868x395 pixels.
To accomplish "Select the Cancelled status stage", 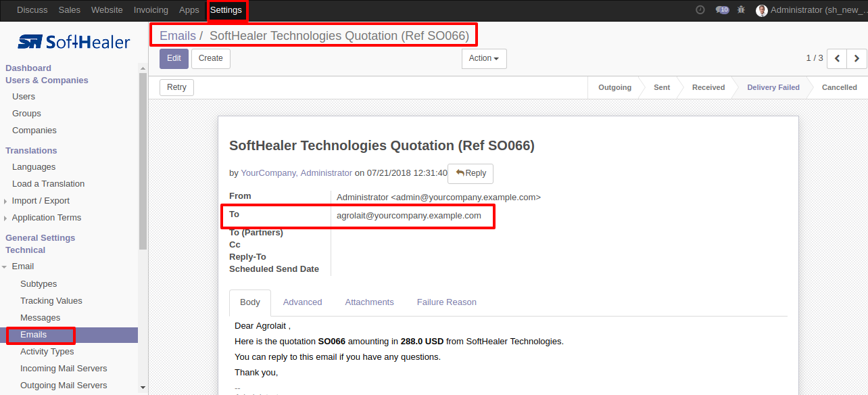I will pyautogui.click(x=839, y=87).
